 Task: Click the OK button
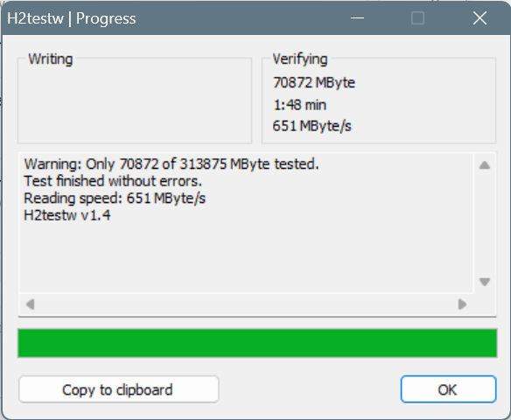pyautogui.click(x=448, y=389)
